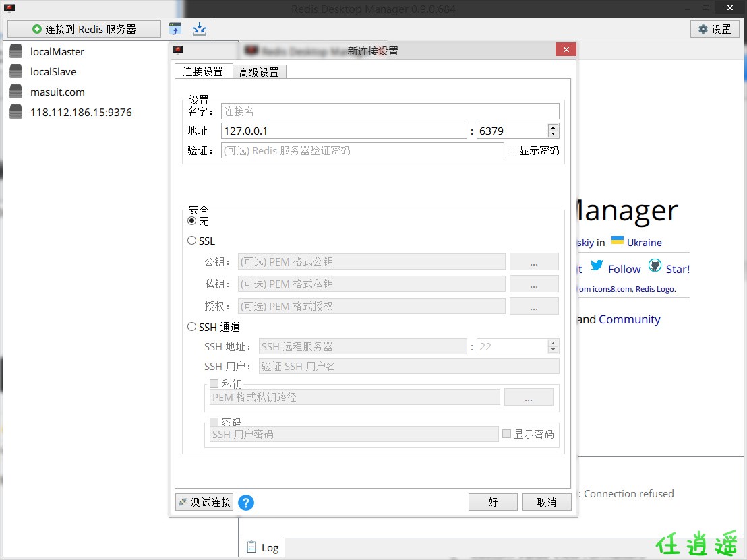This screenshot has height=560, width=747.
Task: Click the Log tab clipboard icon
Action: 251,547
